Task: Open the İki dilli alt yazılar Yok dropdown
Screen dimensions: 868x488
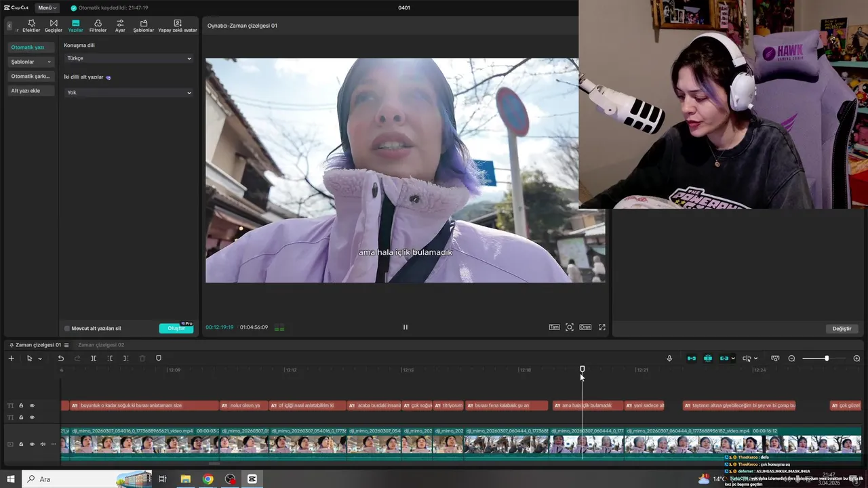Action: [x=129, y=92]
